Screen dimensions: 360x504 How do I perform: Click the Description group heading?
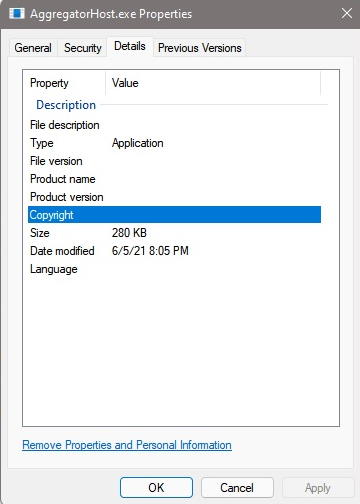click(x=66, y=105)
